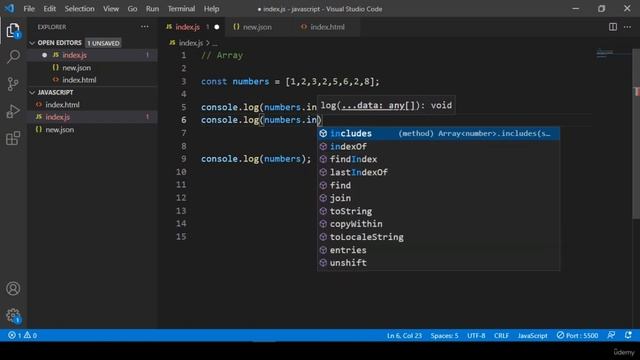Open editor More Actions ellipsis
This screenshot has height=360, width=640.
coord(627,27)
